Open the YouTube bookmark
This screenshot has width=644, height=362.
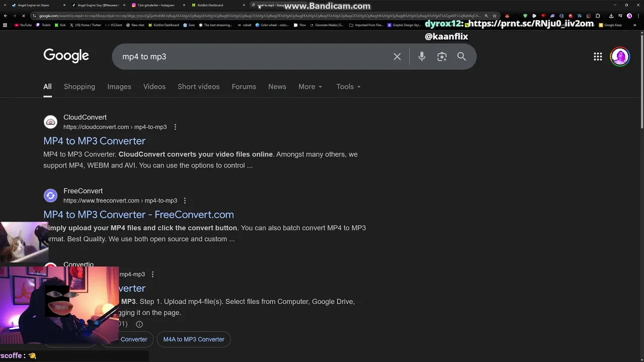23,25
